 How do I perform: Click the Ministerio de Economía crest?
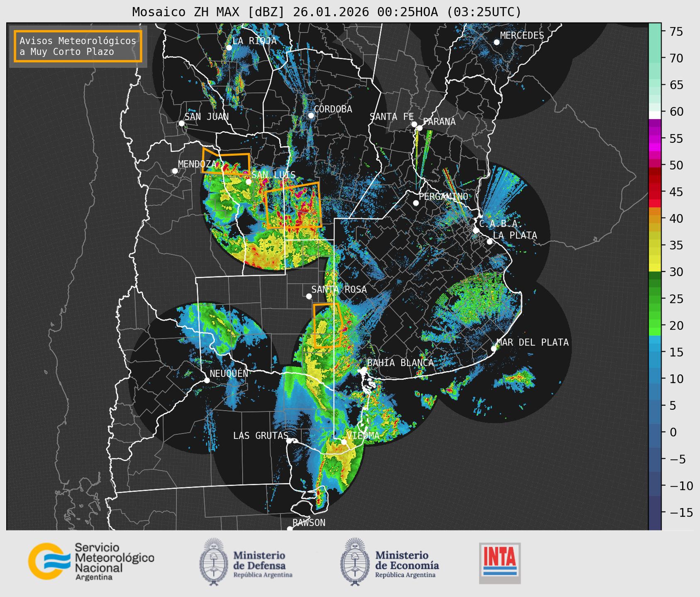[355, 562]
